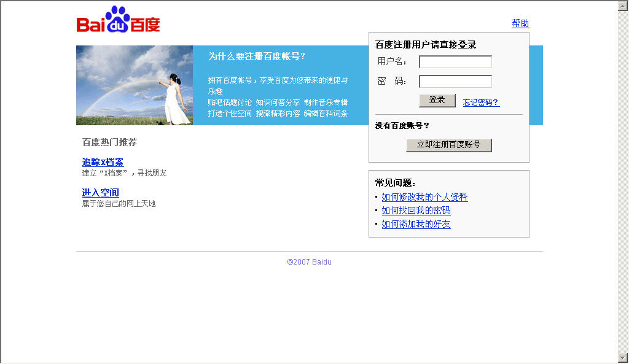629x364 pixels.
Task: Click 立即注册百度账号 register button
Action: 449,145
